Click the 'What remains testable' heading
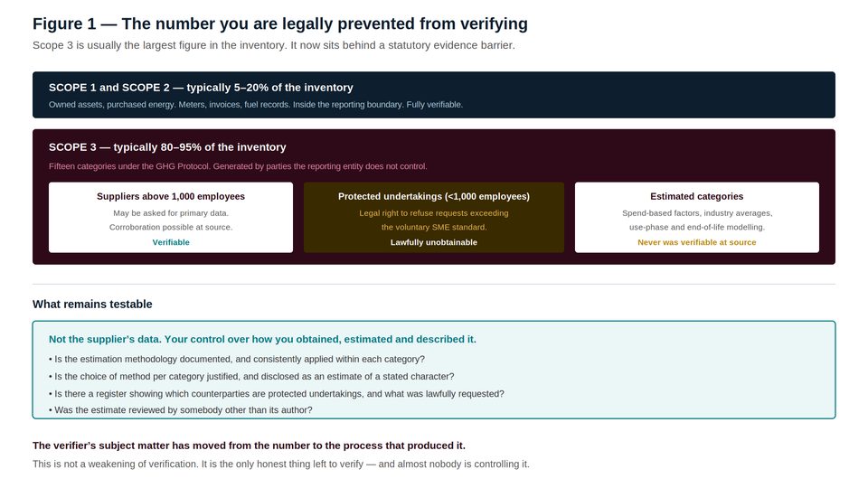868x488 pixels. [92, 305]
